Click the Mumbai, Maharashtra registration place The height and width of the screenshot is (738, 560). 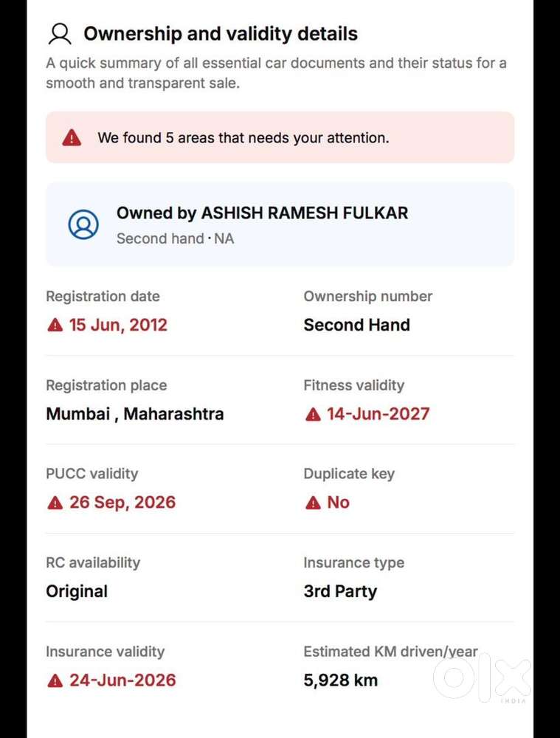pos(134,414)
